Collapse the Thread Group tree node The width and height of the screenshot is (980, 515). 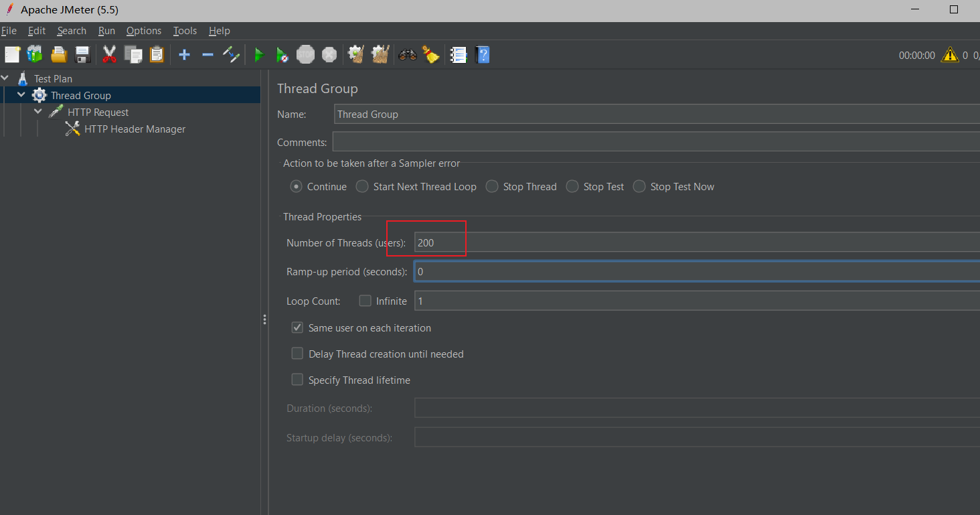click(21, 95)
